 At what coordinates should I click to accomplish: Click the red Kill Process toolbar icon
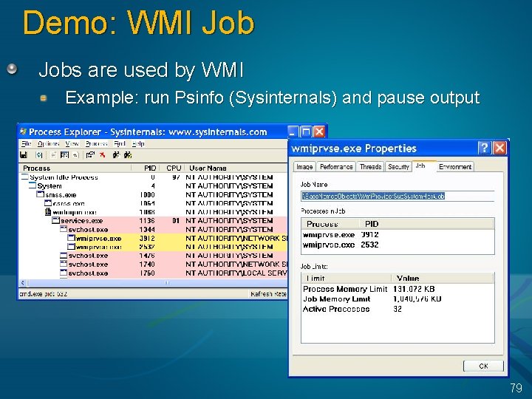pyautogui.click(x=102, y=155)
